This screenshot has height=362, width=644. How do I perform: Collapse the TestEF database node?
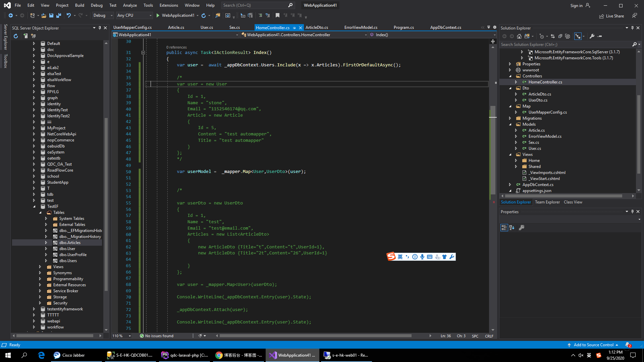tap(34, 206)
